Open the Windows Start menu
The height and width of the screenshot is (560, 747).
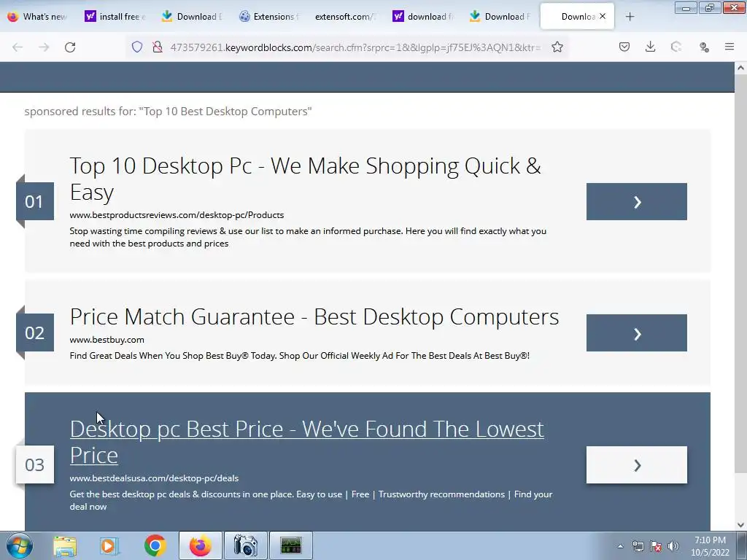click(20, 545)
